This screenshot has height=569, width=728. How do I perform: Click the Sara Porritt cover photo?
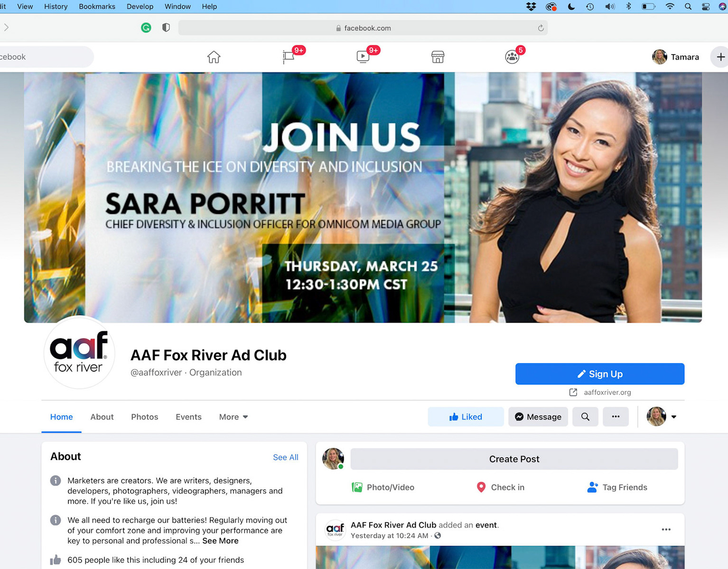[363, 197]
